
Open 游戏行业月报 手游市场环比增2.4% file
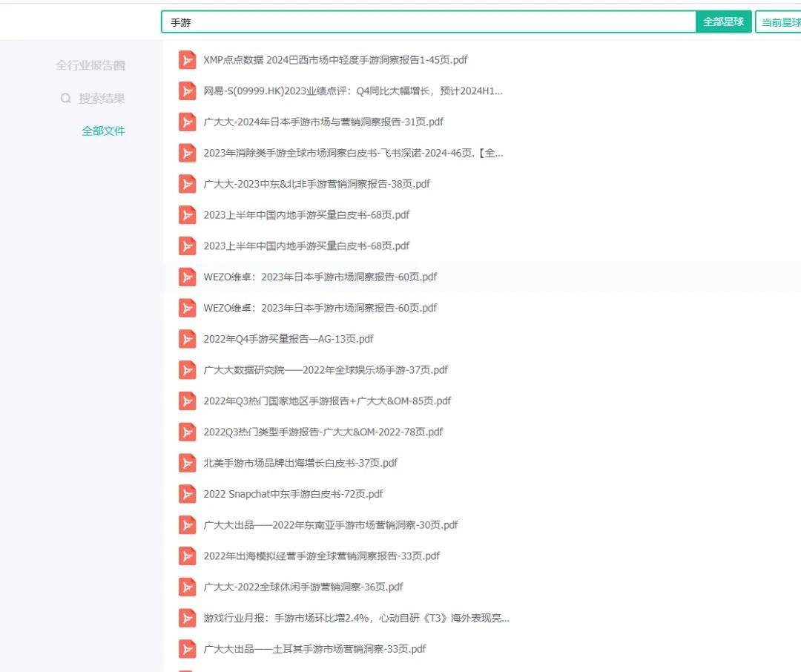tap(356, 619)
